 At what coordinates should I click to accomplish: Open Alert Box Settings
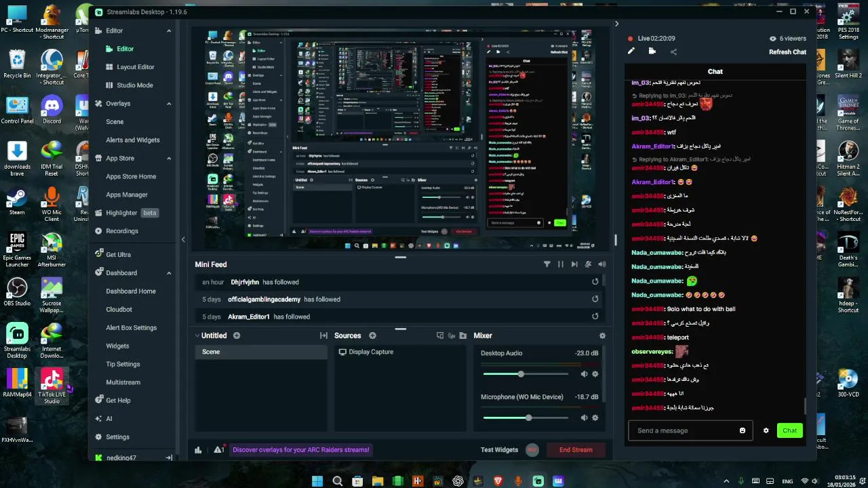pyautogui.click(x=131, y=327)
